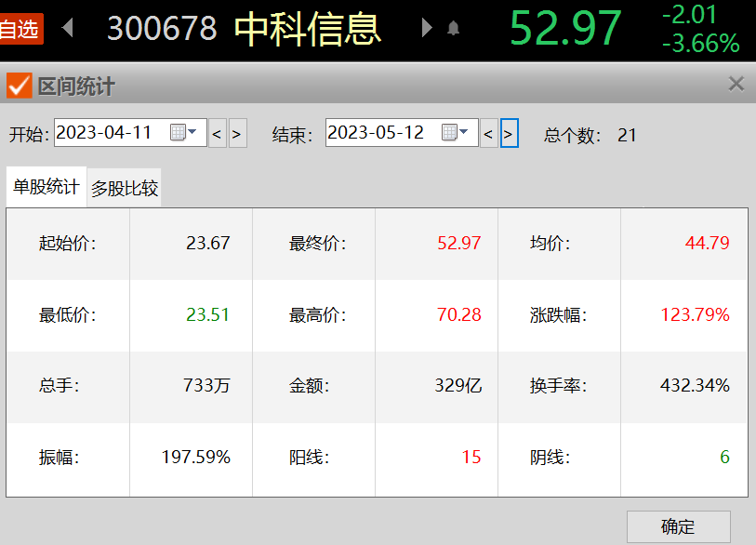756x545 pixels.
Task: Click the 自选 watchlist button
Action: (x=20, y=29)
